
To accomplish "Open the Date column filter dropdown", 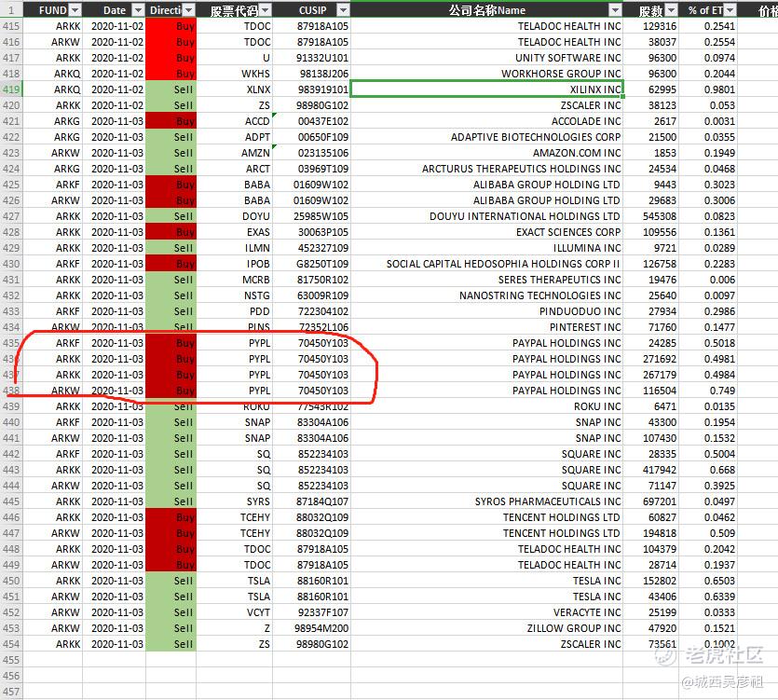I will 139,10.
